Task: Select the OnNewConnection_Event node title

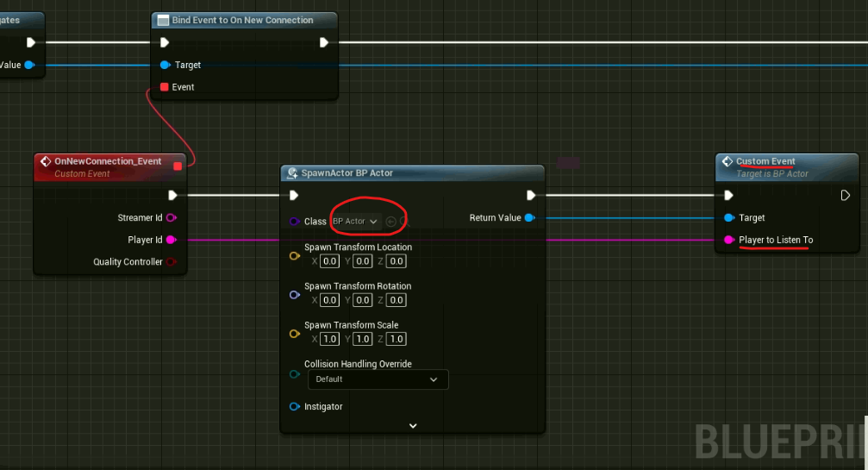Action: [108, 161]
